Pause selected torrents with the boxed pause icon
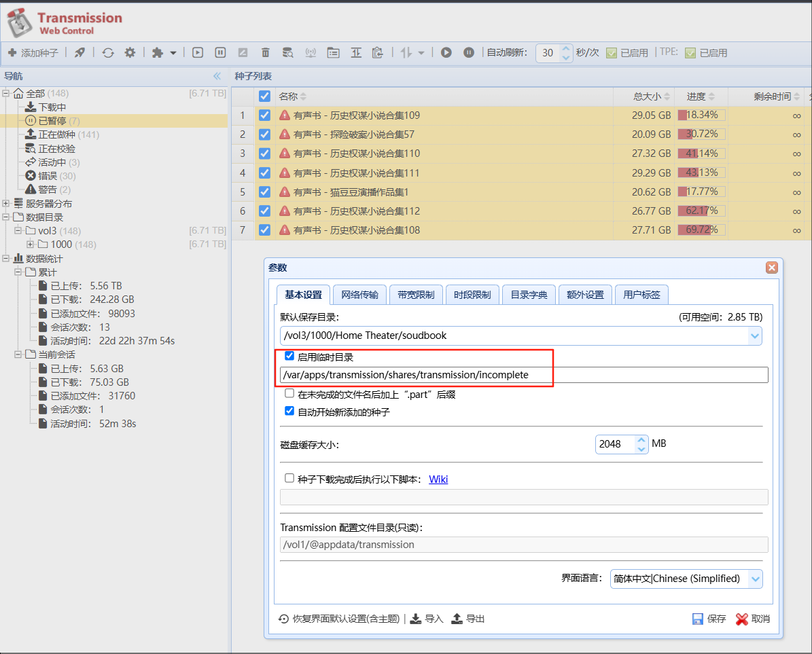 220,53
